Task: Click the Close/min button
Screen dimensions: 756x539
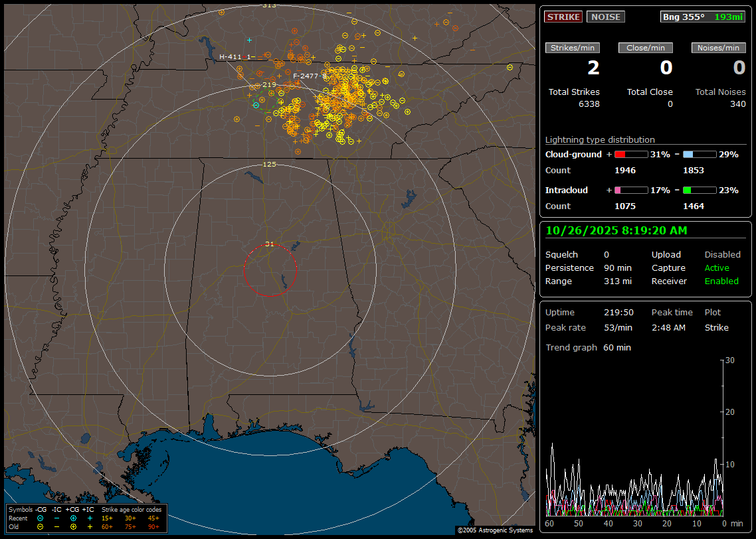Action: pyautogui.click(x=646, y=48)
